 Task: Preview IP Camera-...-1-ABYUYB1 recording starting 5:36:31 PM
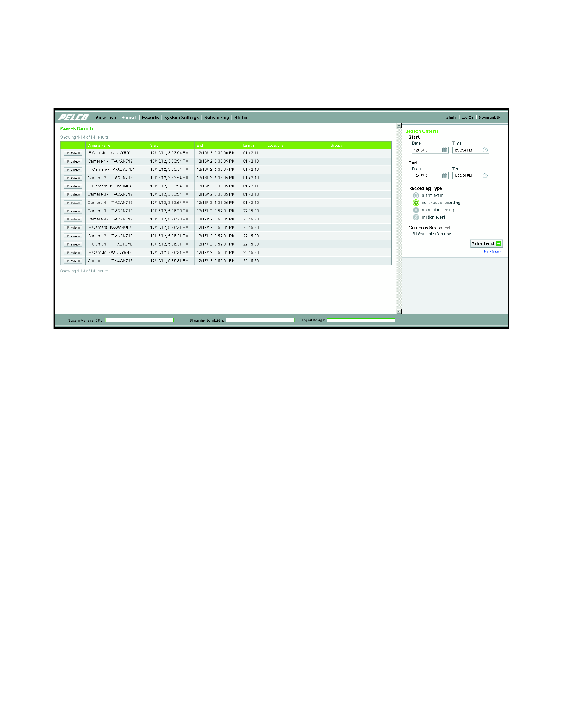[x=73, y=244]
